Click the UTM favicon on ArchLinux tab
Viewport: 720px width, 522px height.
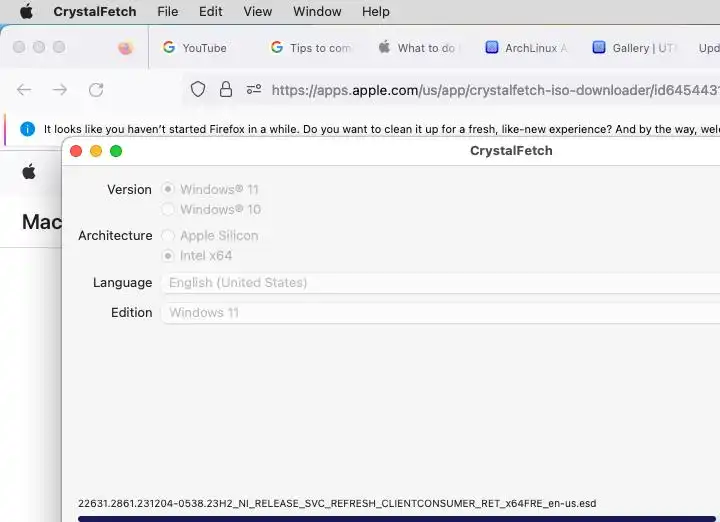pos(492,47)
